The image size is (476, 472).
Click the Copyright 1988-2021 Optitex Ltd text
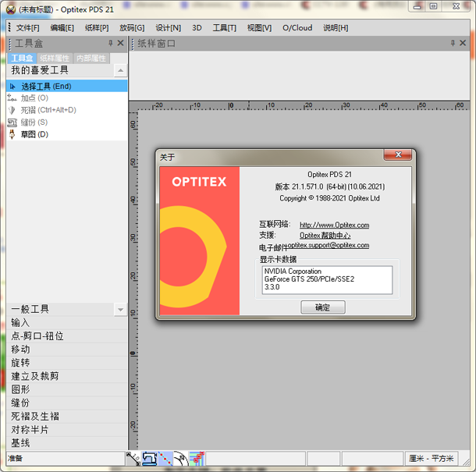click(329, 198)
